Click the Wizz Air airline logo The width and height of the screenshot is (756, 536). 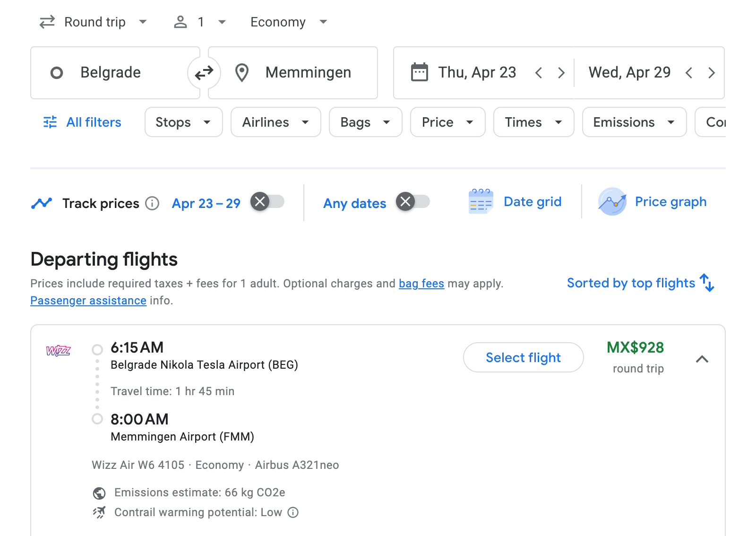58,351
